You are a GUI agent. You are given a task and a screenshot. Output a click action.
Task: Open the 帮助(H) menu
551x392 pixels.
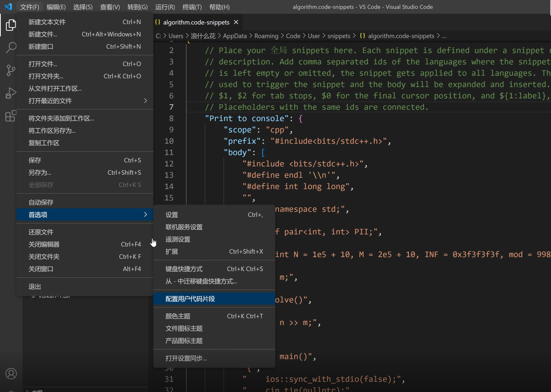tap(219, 7)
